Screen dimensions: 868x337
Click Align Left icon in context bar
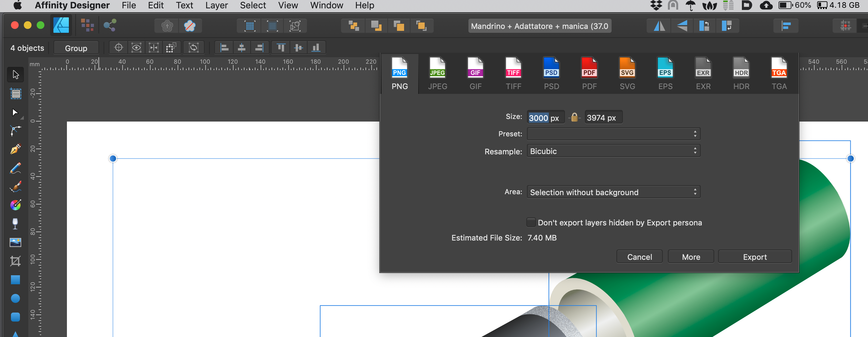pyautogui.click(x=225, y=48)
